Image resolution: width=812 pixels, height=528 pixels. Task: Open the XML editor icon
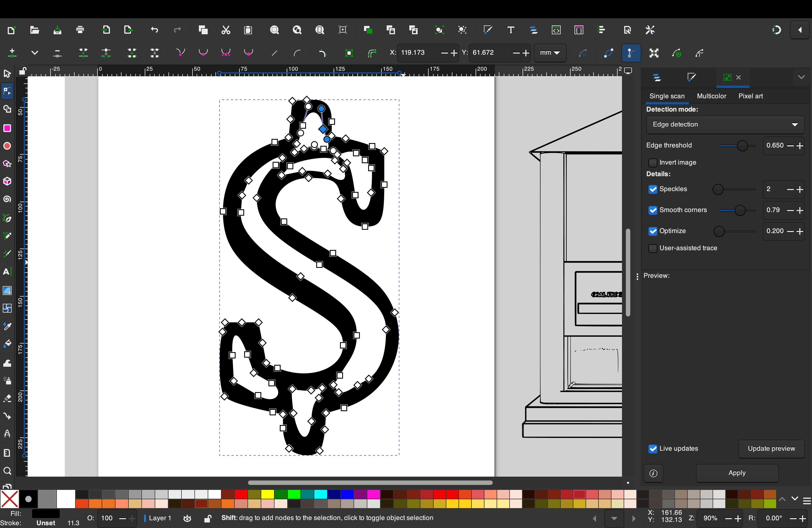click(556, 30)
